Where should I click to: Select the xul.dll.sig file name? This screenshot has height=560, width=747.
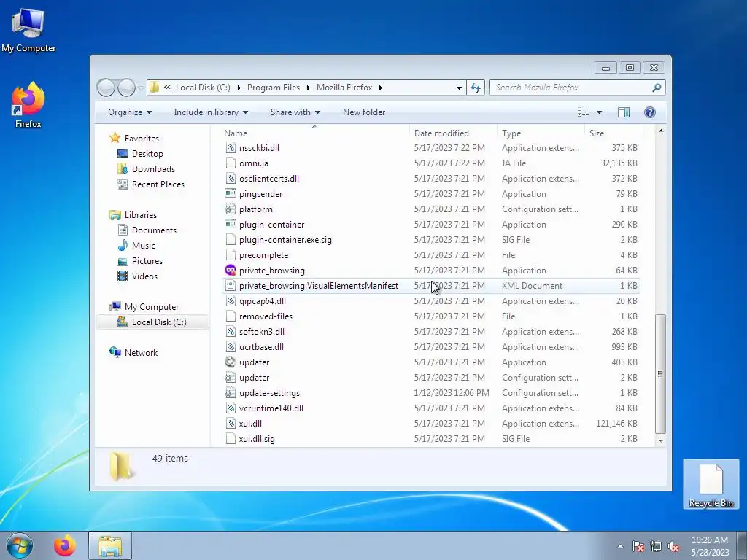point(257,438)
